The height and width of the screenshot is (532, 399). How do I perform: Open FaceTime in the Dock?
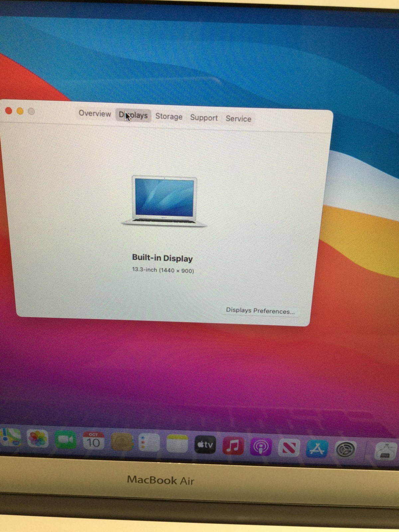point(66,440)
